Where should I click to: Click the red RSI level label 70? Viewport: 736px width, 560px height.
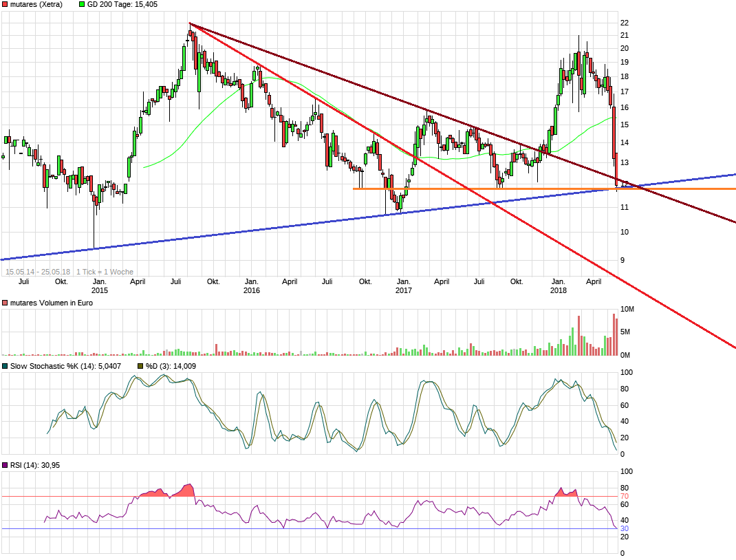625,496
